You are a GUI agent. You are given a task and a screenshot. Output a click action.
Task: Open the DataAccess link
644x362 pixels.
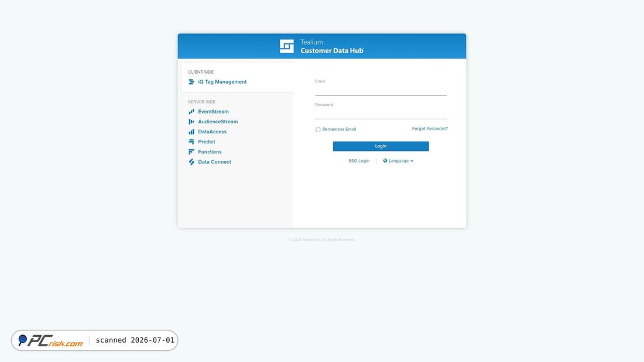pos(212,132)
